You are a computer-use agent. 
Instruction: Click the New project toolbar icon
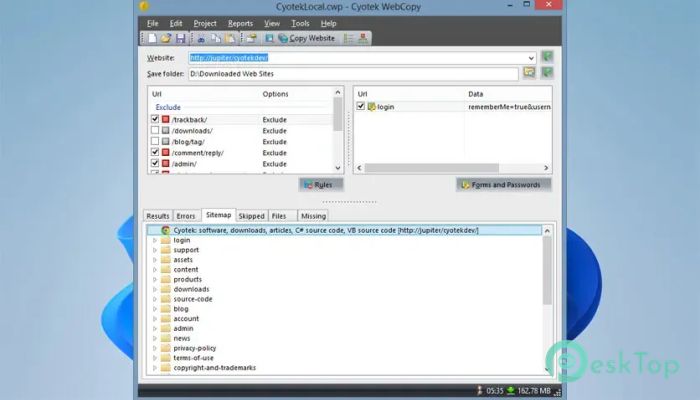153,38
